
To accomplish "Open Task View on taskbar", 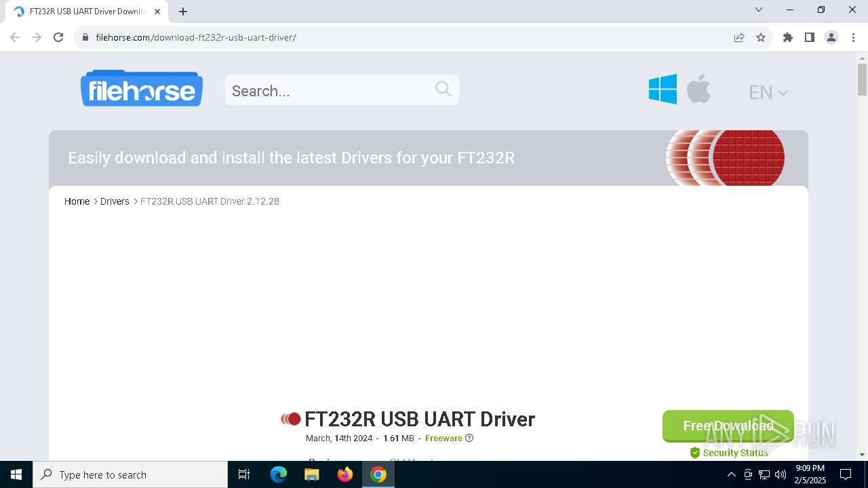I will [x=244, y=474].
